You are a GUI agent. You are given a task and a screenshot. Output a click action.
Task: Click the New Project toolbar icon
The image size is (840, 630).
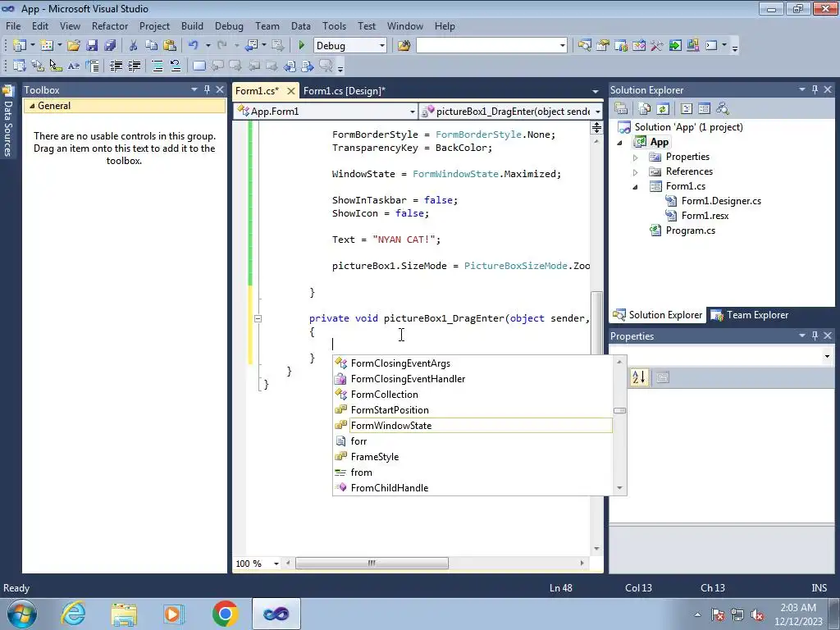pyautogui.click(x=20, y=46)
